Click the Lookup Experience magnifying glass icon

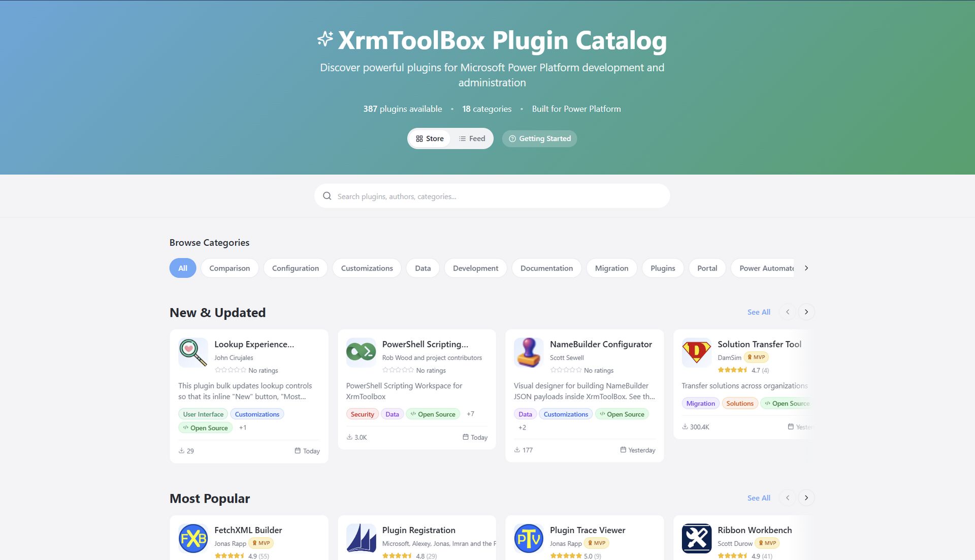tap(193, 352)
